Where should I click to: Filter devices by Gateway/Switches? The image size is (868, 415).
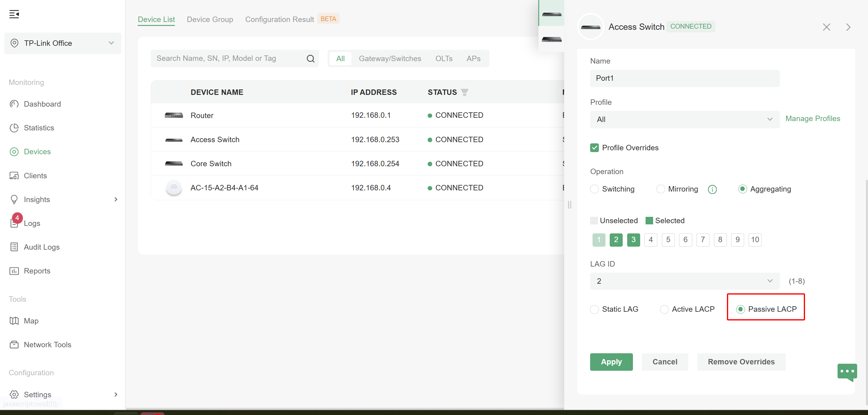tap(390, 58)
